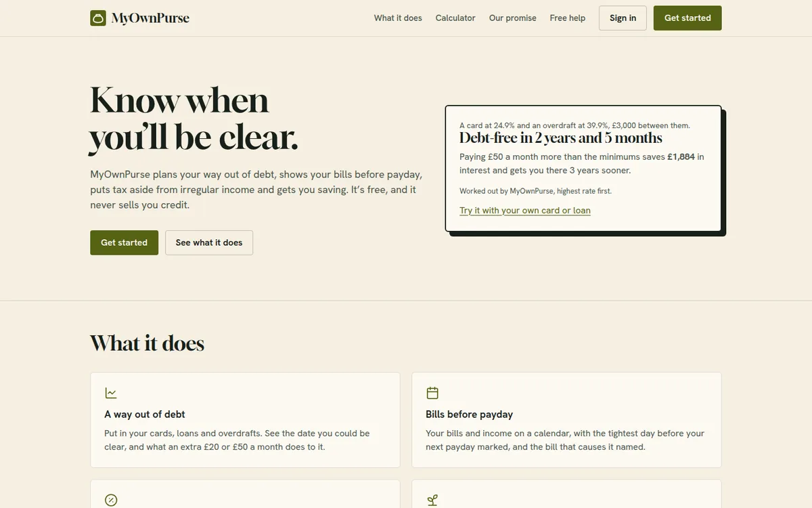
Task: Click the hero paragraph about MyOwnPurse plans
Action: pyautogui.click(x=256, y=190)
